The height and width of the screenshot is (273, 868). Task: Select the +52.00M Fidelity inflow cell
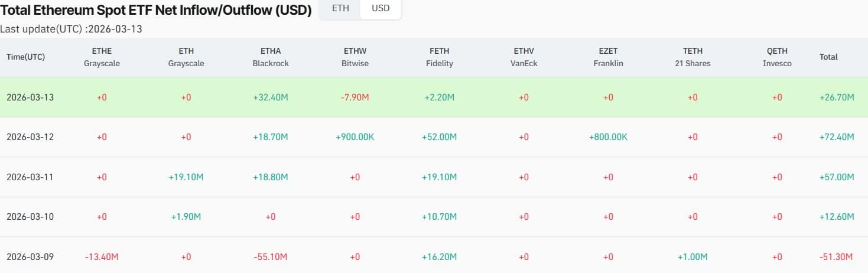pos(439,137)
